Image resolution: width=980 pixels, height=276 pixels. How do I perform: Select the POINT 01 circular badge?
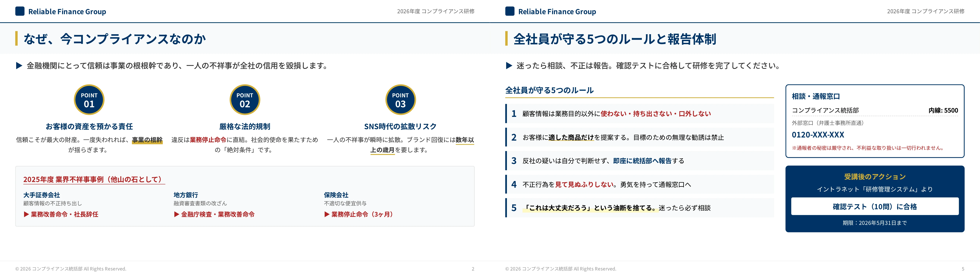89,100
